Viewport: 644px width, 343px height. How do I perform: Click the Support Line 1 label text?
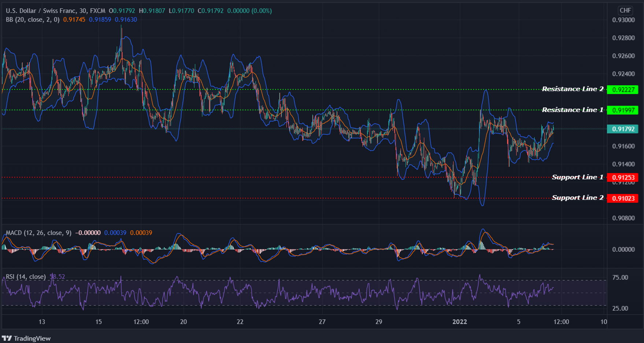tap(578, 177)
